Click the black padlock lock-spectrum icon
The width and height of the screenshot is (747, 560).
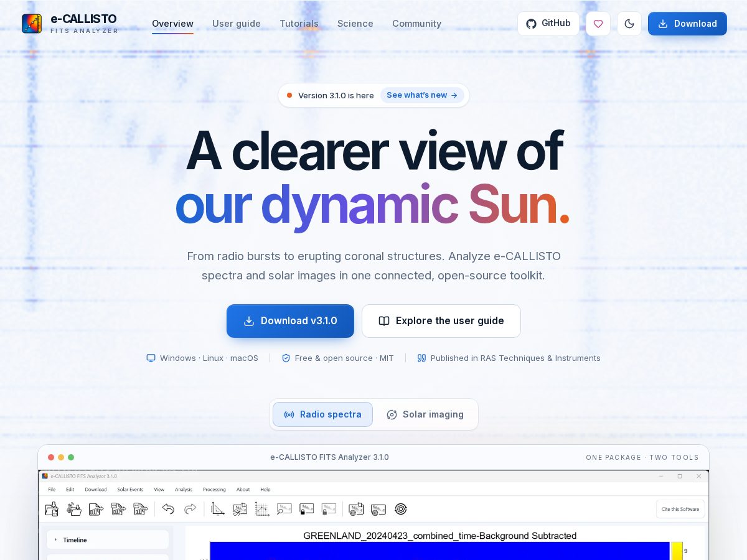(x=307, y=509)
